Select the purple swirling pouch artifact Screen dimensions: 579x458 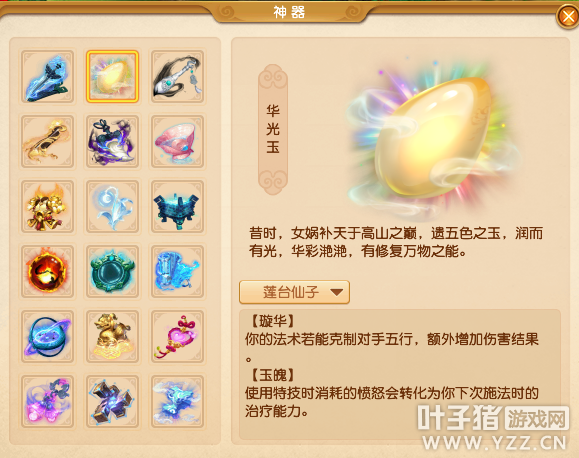pyautogui.click(x=112, y=141)
